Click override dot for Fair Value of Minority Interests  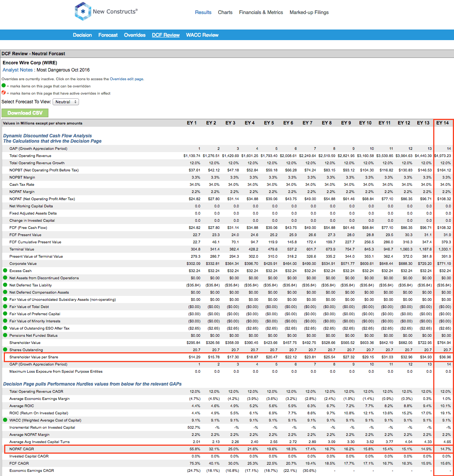click(5, 321)
